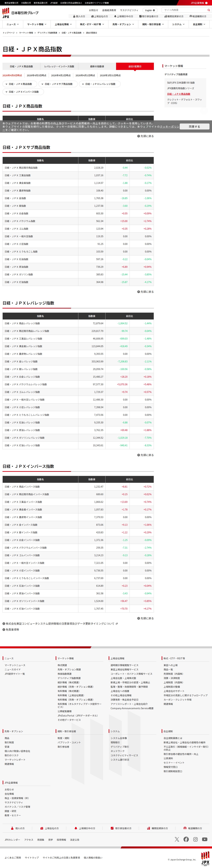Click the header 取引参加者の方 chart icon

click(x=140, y=16)
